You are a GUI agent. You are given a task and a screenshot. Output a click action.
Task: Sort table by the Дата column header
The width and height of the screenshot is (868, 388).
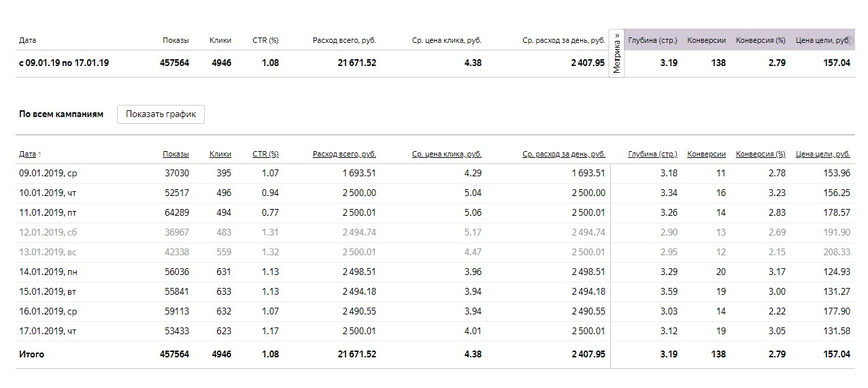click(28, 155)
